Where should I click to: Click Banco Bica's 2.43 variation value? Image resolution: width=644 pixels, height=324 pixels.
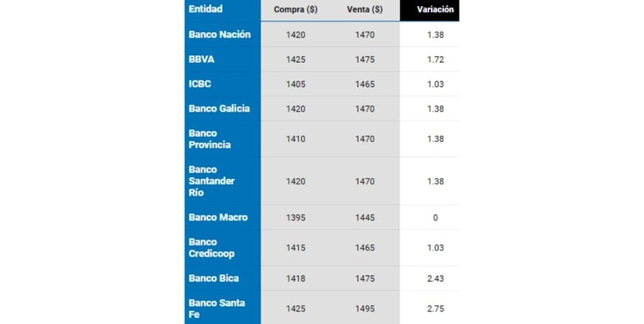click(435, 278)
